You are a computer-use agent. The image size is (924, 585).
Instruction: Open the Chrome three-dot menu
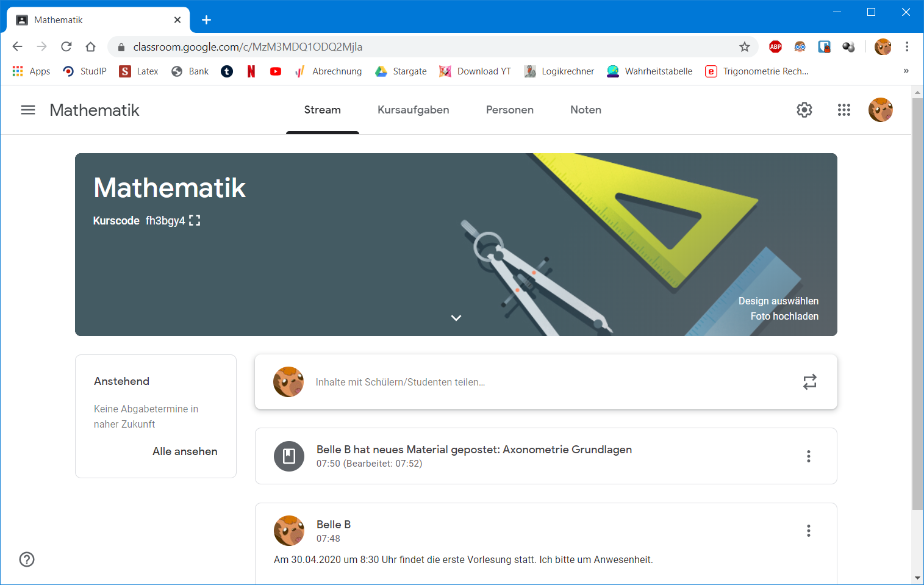(x=907, y=46)
